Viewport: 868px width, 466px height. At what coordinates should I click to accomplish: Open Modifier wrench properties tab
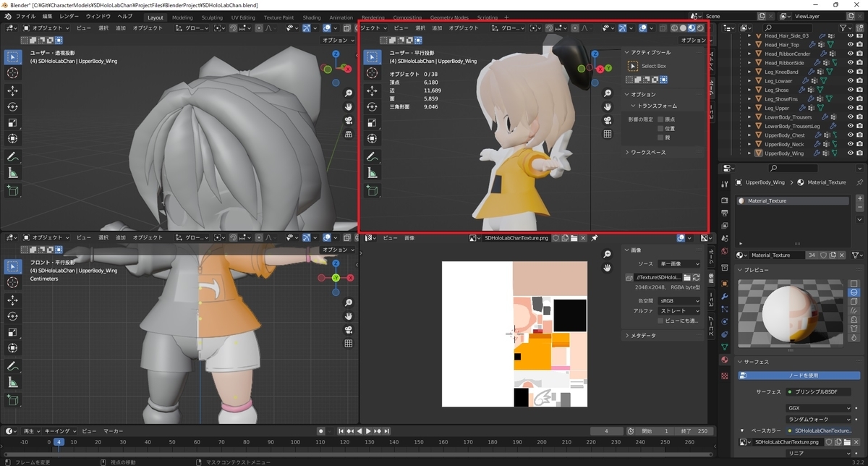click(x=725, y=296)
